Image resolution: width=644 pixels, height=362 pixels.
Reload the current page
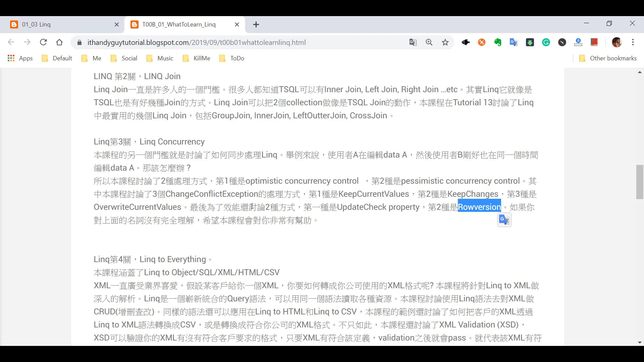coord(43,43)
